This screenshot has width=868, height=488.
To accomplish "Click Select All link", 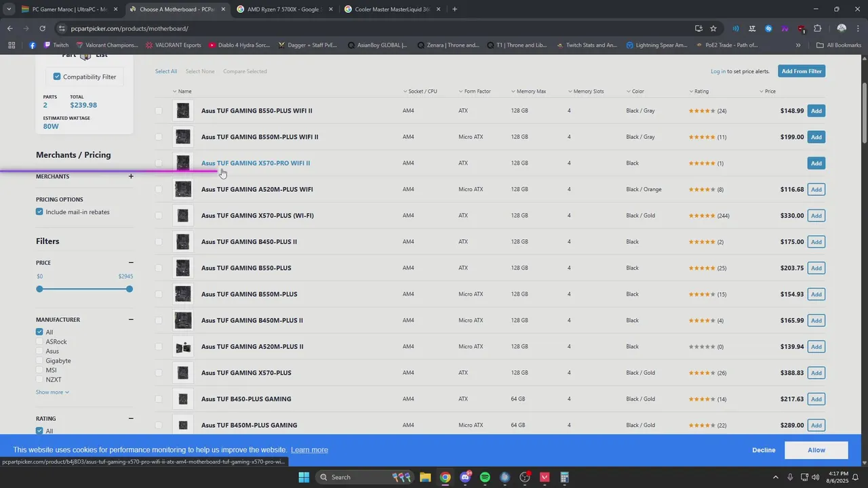I will [x=166, y=71].
